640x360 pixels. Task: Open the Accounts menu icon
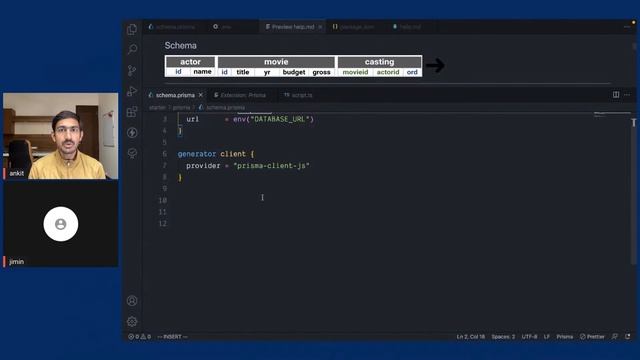[x=132, y=301]
